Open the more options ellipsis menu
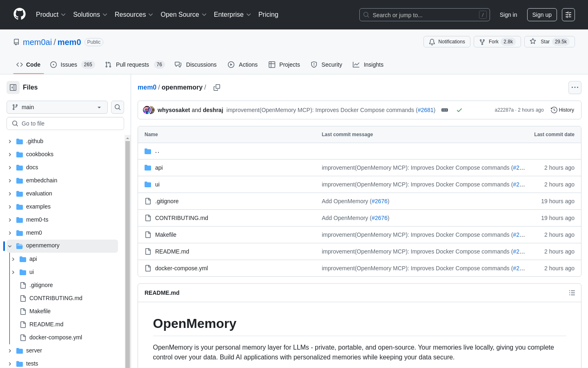Screen dimensions: 588x368 [575, 88]
